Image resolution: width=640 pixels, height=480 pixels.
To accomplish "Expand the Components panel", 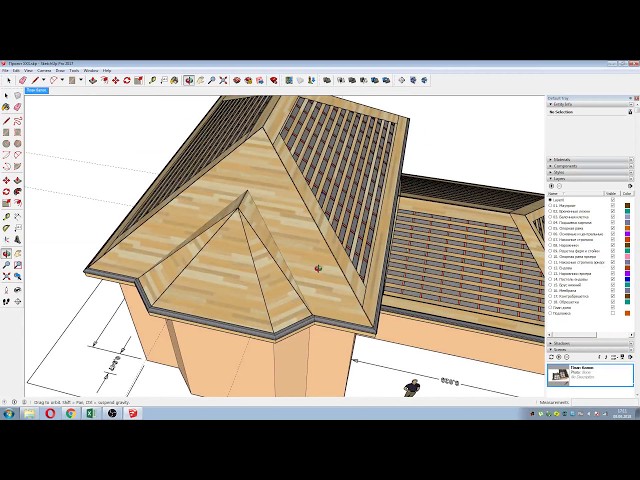I will [551, 166].
